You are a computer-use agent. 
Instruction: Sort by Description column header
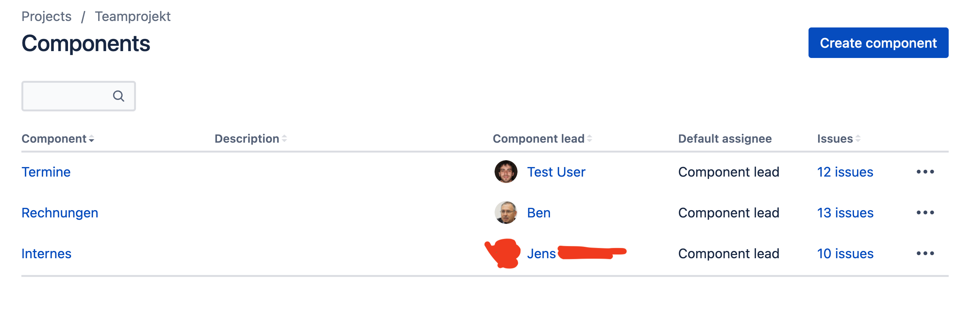coord(251,139)
